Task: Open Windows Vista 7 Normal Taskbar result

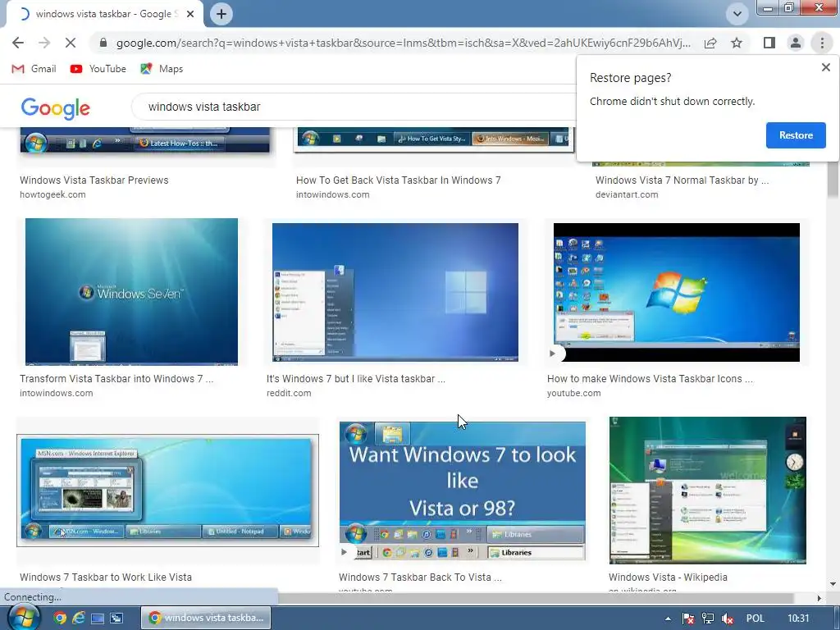Action: (682, 180)
